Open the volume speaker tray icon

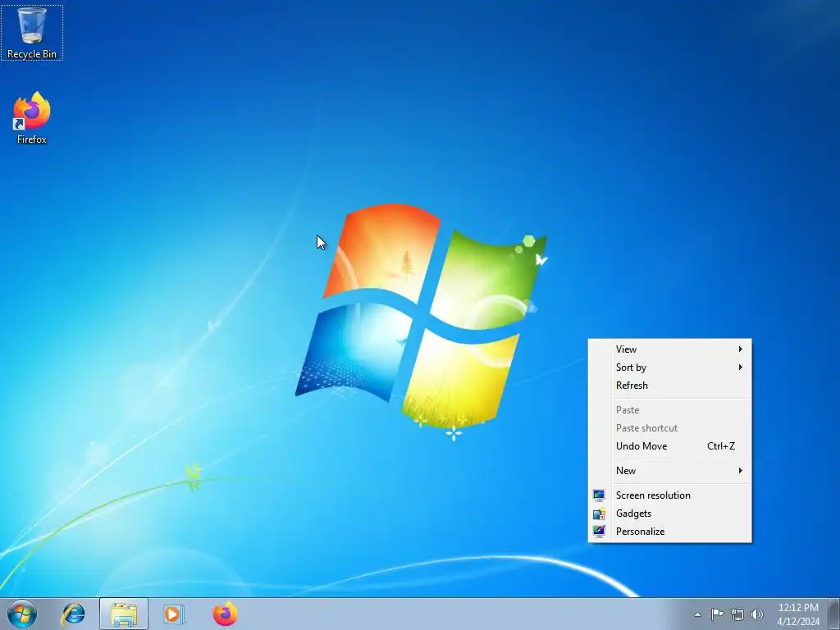[x=757, y=614]
